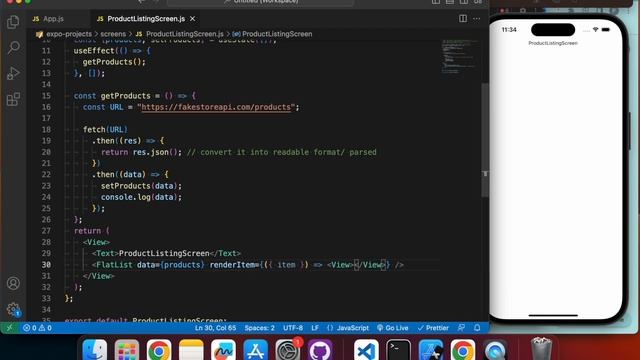
Task: Open the editor More Actions menu
Action: point(477,19)
